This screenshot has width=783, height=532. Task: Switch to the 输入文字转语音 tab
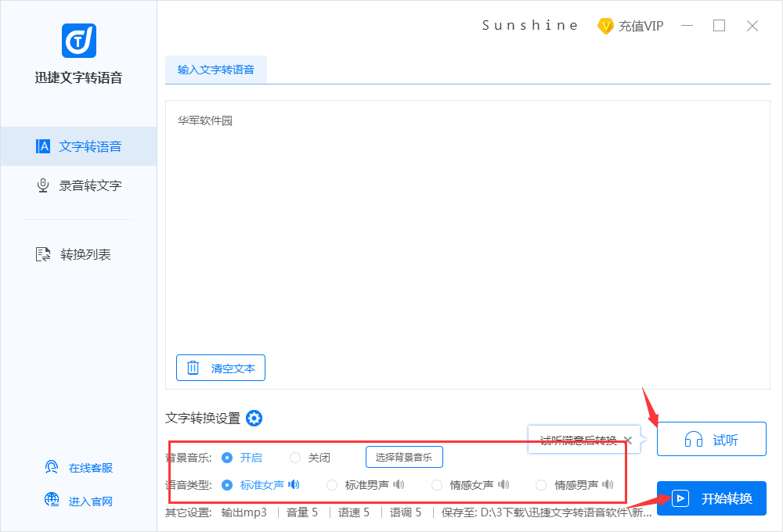216,69
